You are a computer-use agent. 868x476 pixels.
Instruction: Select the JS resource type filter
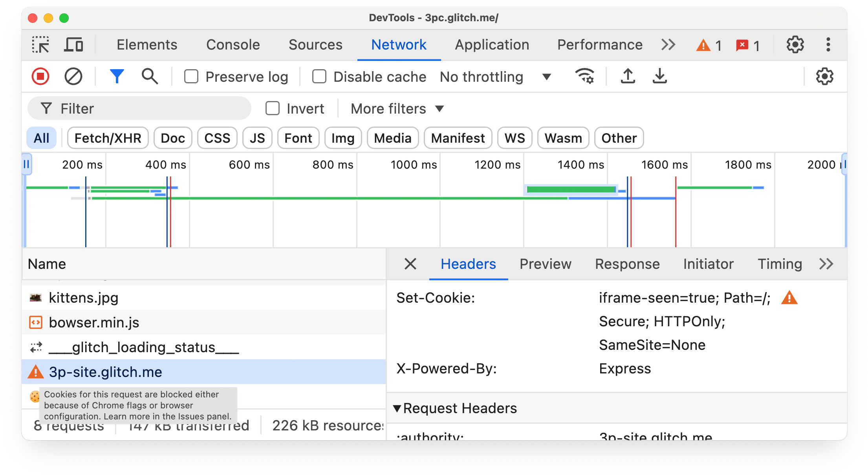pos(257,138)
